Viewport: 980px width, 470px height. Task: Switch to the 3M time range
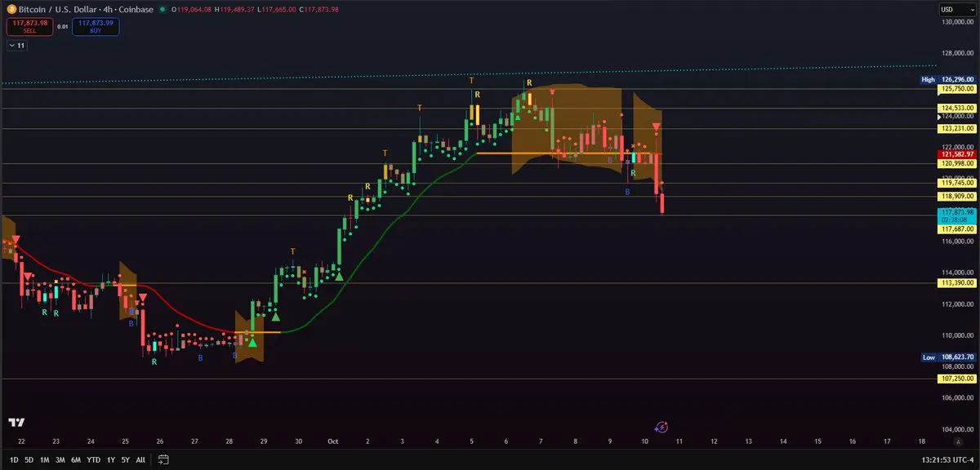pyautogui.click(x=60, y=459)
